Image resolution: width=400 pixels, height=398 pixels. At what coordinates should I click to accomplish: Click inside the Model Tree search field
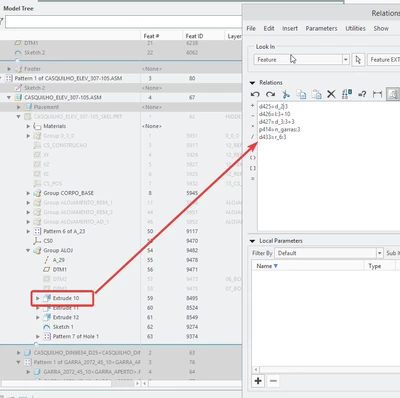(x=123, y=22)
